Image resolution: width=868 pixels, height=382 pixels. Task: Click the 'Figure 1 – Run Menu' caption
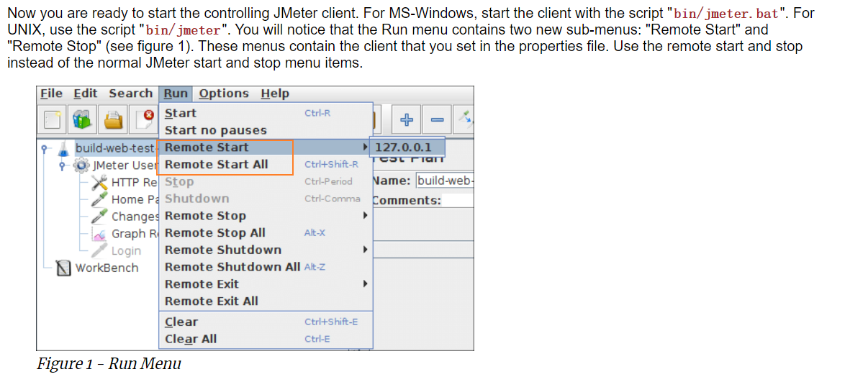pyautogui.click(x=109, y=364)
